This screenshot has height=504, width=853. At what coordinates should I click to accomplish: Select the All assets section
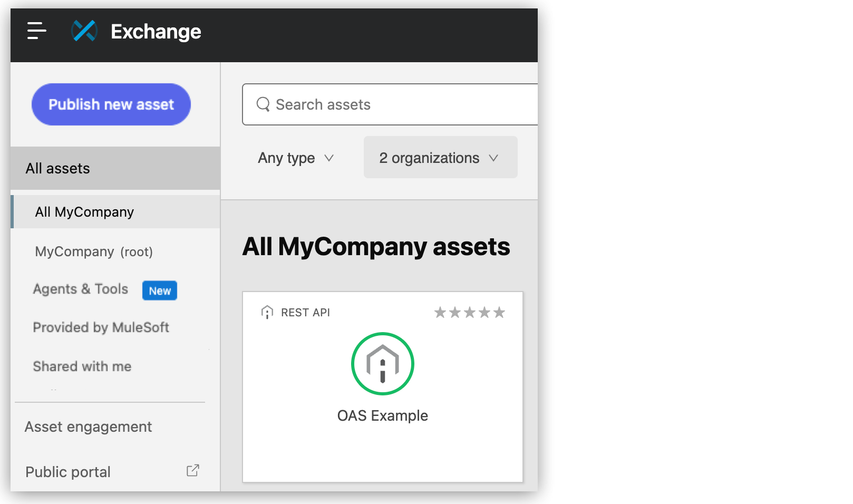pos(57,168)
